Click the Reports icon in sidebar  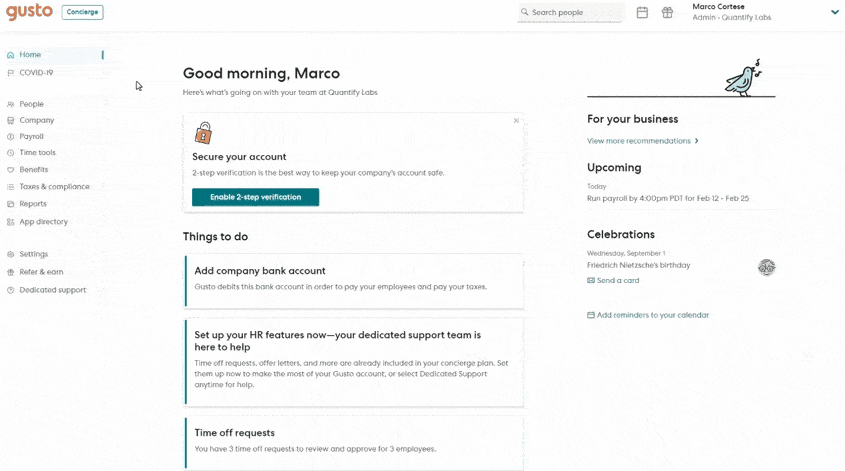[10, 204]
